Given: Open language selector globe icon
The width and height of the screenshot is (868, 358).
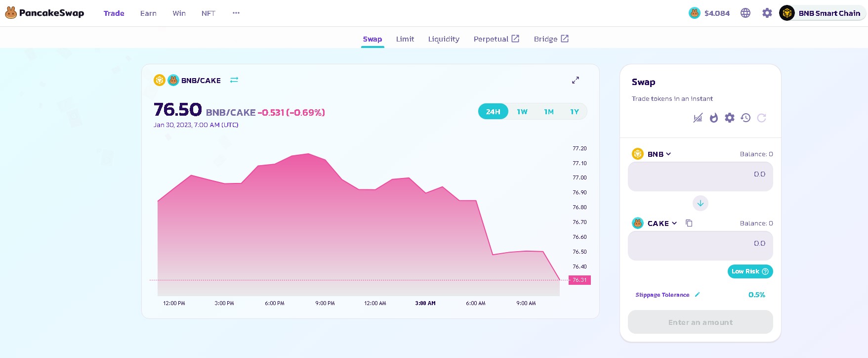Looking at the screenshot, I should pyautogui.click(x=745, y=13).
